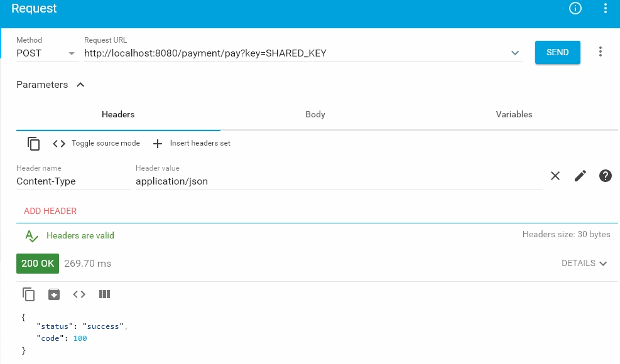Screen dimensions: 620x364
Task: Click the 269.70 ms response time
Action: pyautogui.click(x=87, y=264)
